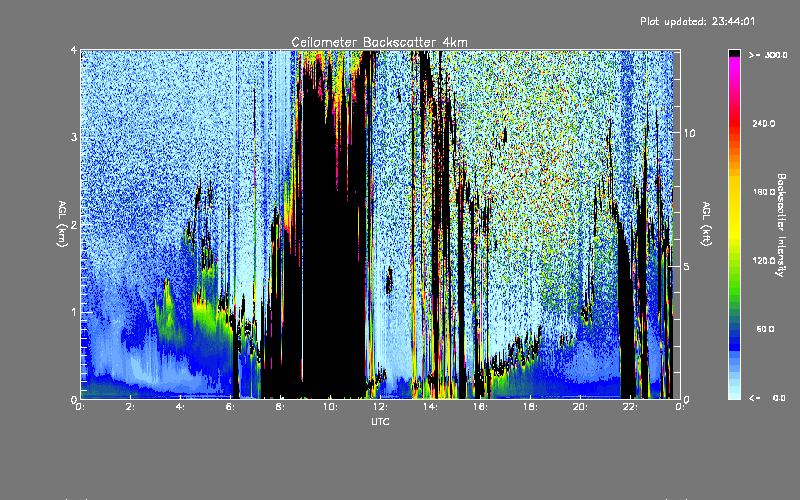Click the "60.0" colorbar value
800x500 pixels.
[x=765, y=329]
